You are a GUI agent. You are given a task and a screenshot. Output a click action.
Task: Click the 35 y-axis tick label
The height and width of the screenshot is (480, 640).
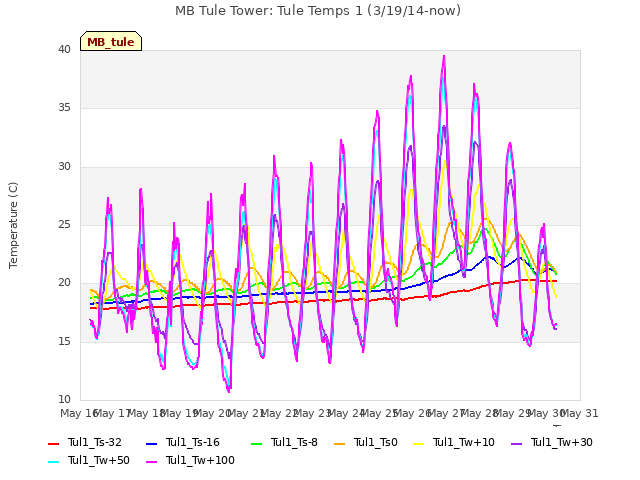pos(64,108)
